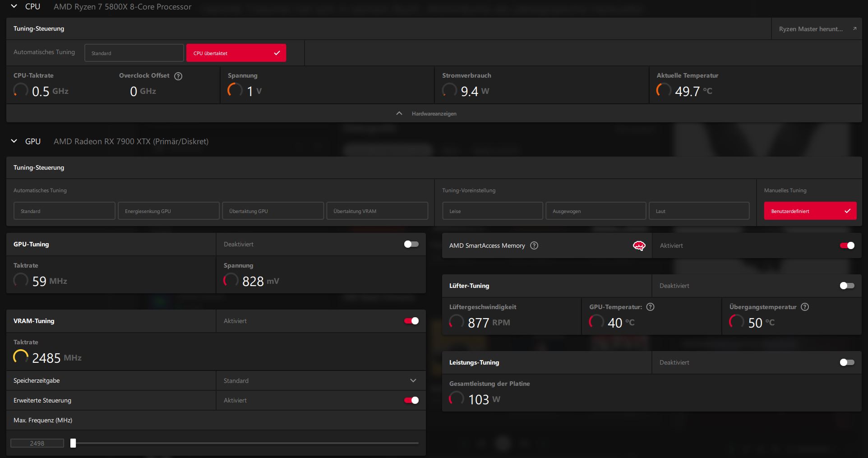Click the GPU Taktrate 59 MHz gauge
Viewport: 868px width, 458px height.
pyautogui.click(x=21, y=280)
